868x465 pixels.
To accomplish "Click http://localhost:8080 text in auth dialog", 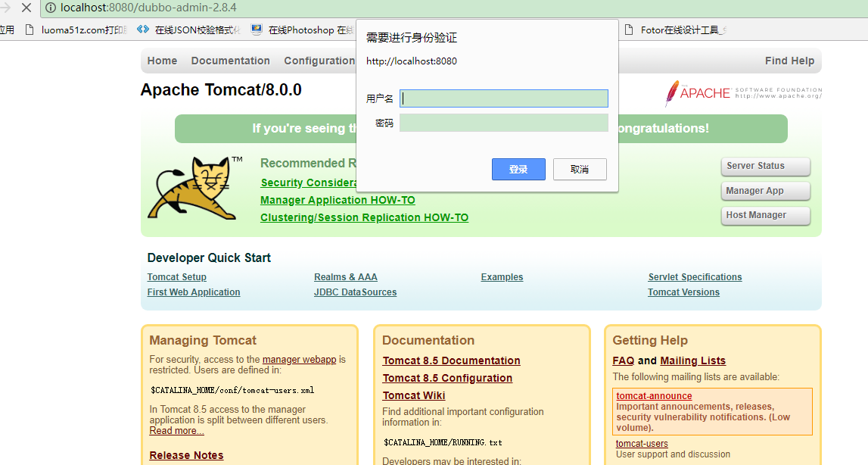I will [412, 61].
